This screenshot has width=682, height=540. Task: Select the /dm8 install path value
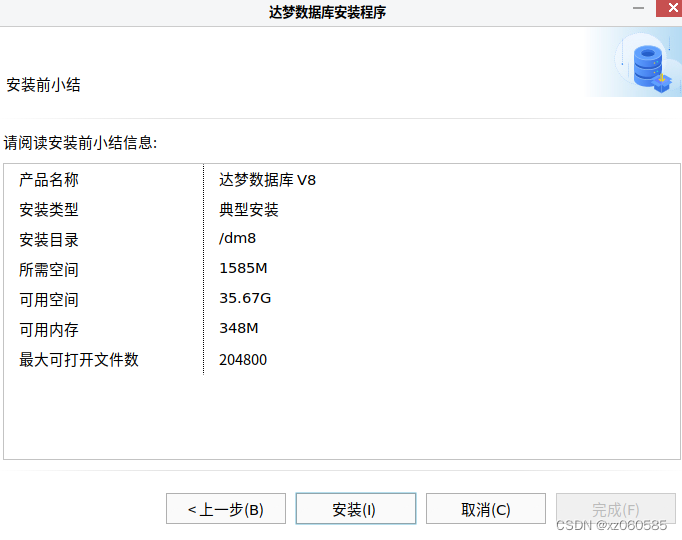[x=237, y=238]
